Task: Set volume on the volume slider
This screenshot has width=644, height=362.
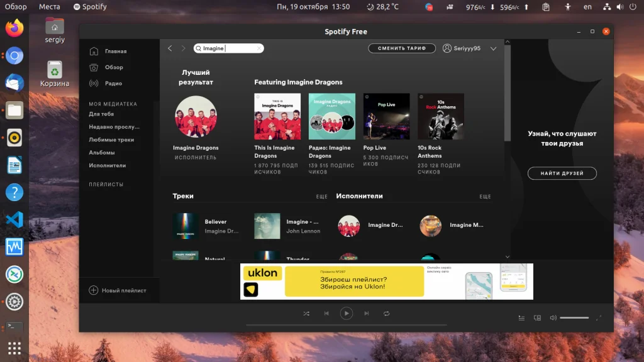Action: click(x=574, y=317)
